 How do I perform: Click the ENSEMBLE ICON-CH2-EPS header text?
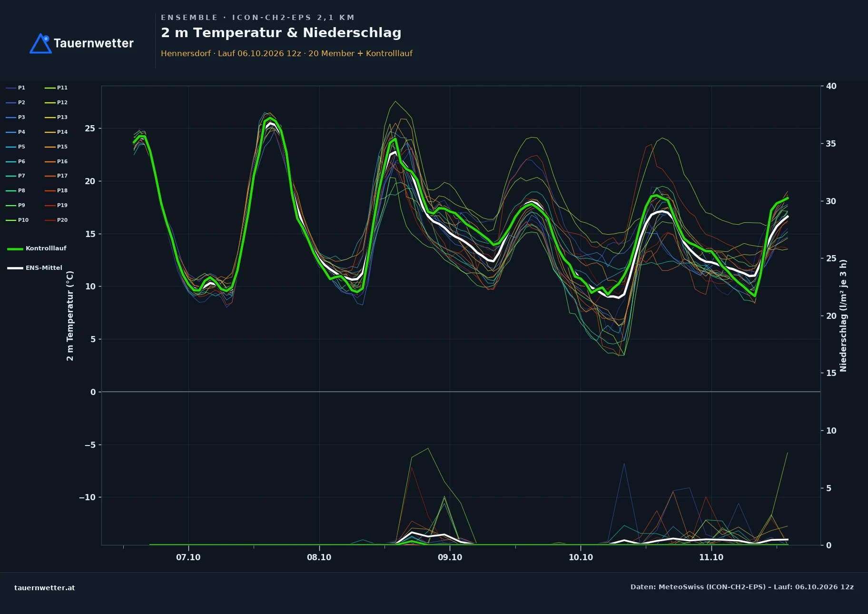[x=257, y=18]
